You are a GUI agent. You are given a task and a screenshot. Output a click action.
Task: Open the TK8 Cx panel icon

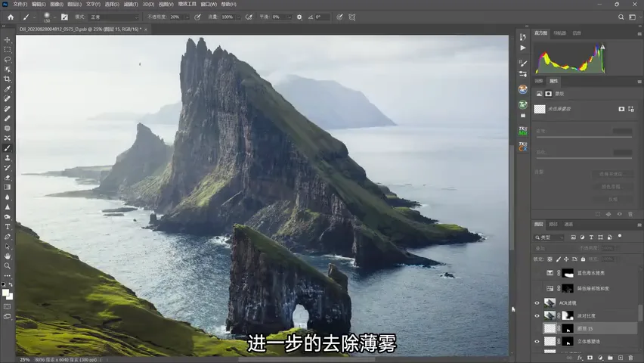tap(523, 147)
